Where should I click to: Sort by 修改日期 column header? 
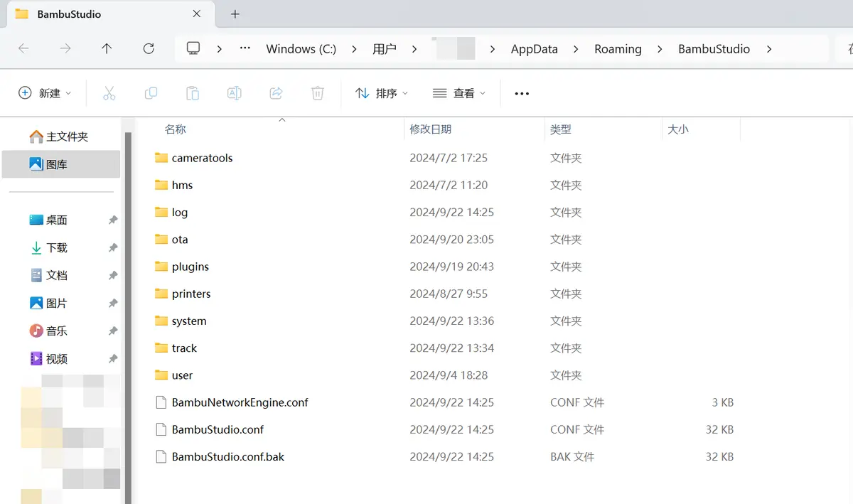pyautogui.click(x=431, y=129)
